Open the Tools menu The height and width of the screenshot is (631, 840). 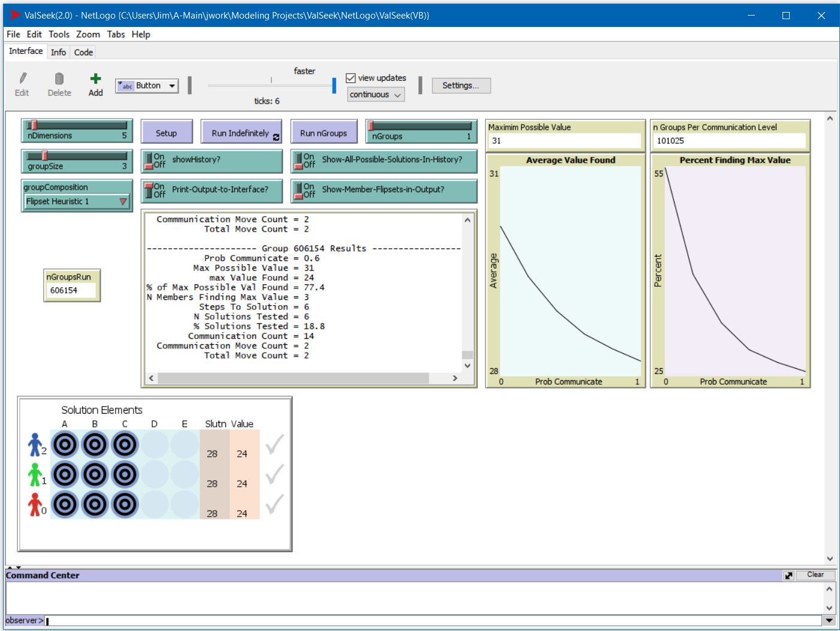59,34
